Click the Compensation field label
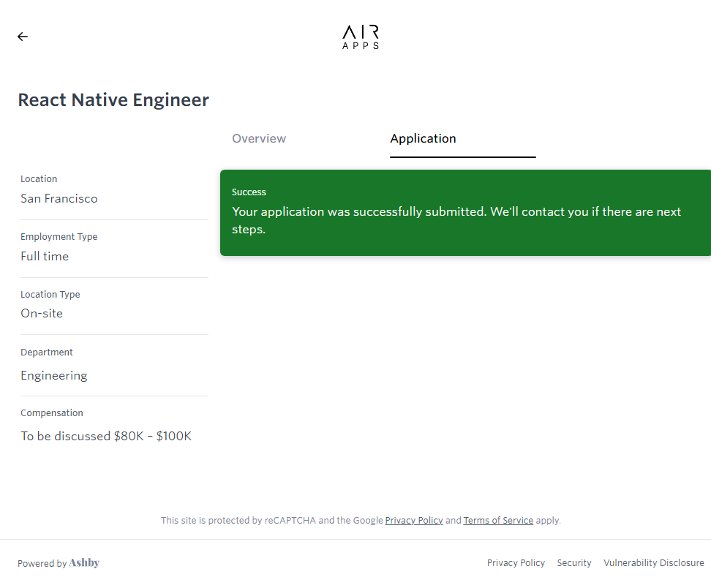The height and width of the screenshot is (588, 711). [x=52, y=413]
